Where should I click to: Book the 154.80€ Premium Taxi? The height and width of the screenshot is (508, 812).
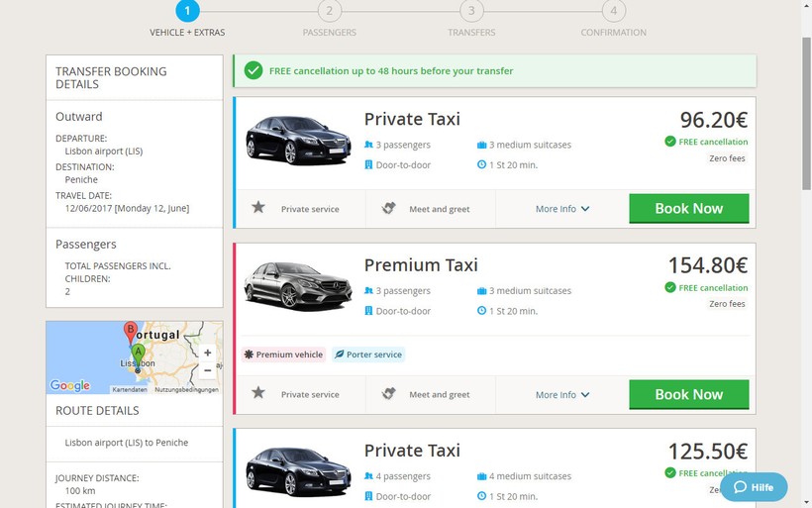point(688,394)
